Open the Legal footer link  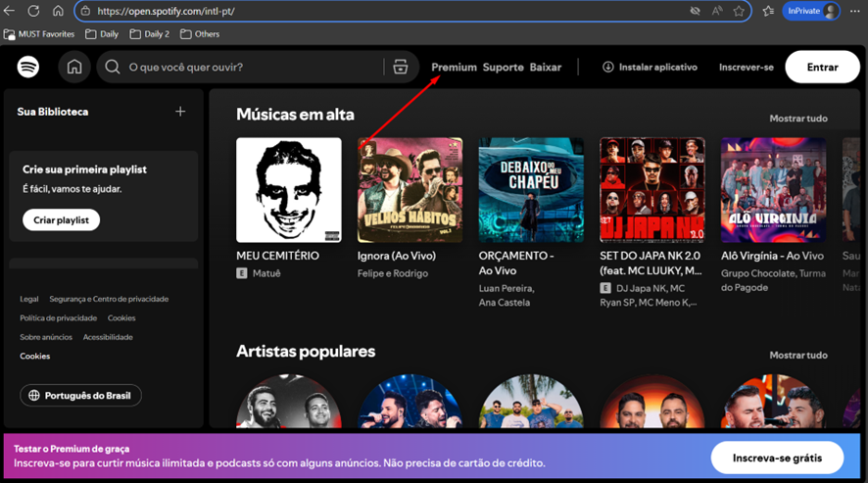(x=29, y=299)
